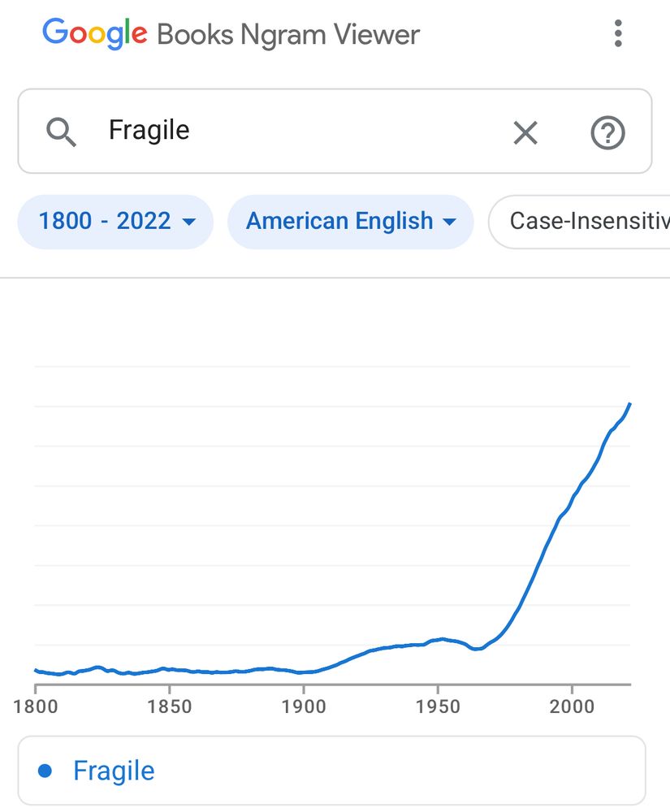Click the Google logo
This screenshot has width=670, height=812.
click(95, 33)
